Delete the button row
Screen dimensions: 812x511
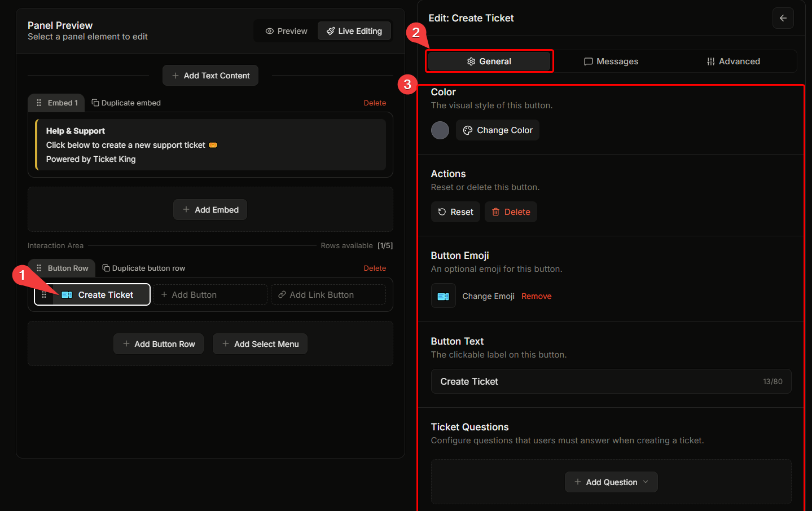coord(375,268)
